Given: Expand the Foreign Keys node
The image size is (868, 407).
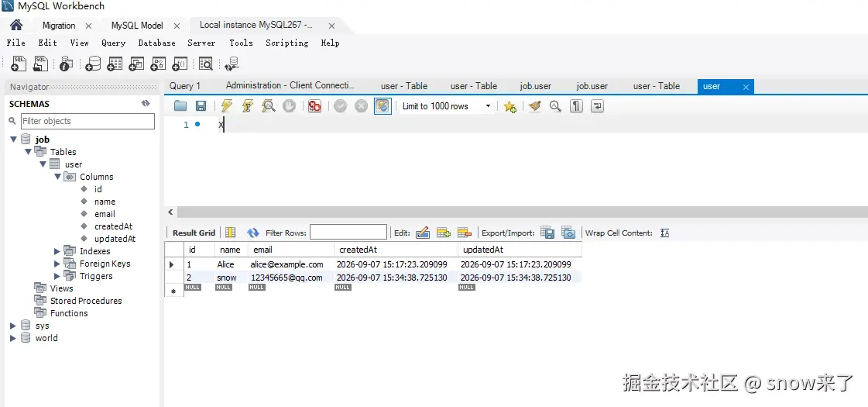Looking at the screenshot, I should pos(57,264).
